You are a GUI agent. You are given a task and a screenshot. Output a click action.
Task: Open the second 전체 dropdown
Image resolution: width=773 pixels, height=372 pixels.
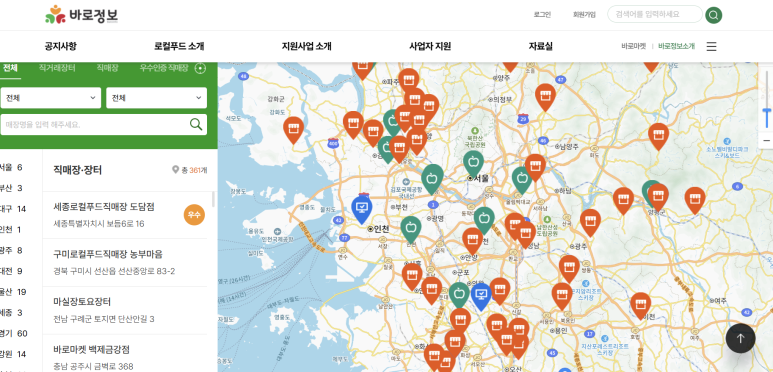pos(156,98)
